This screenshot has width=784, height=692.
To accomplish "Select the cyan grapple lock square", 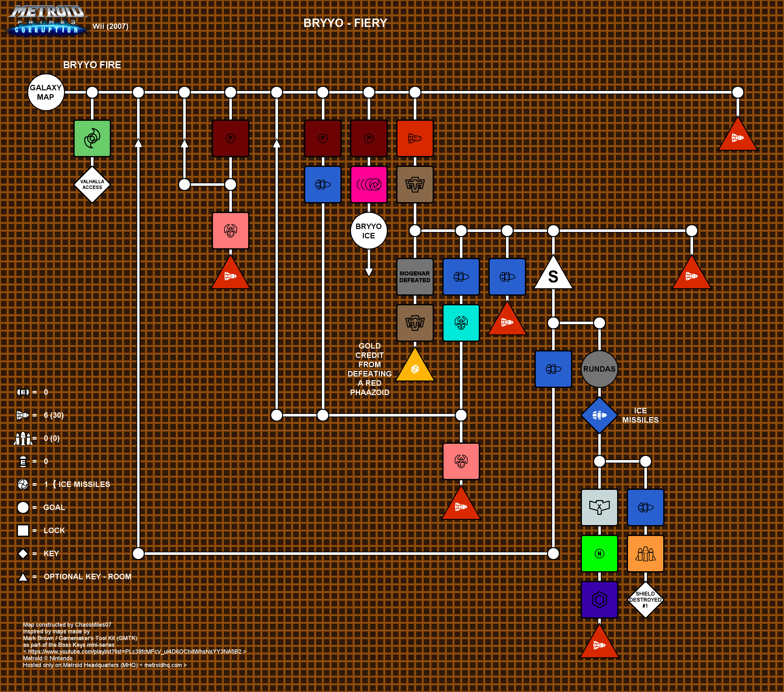I will (x=461, y=323).
